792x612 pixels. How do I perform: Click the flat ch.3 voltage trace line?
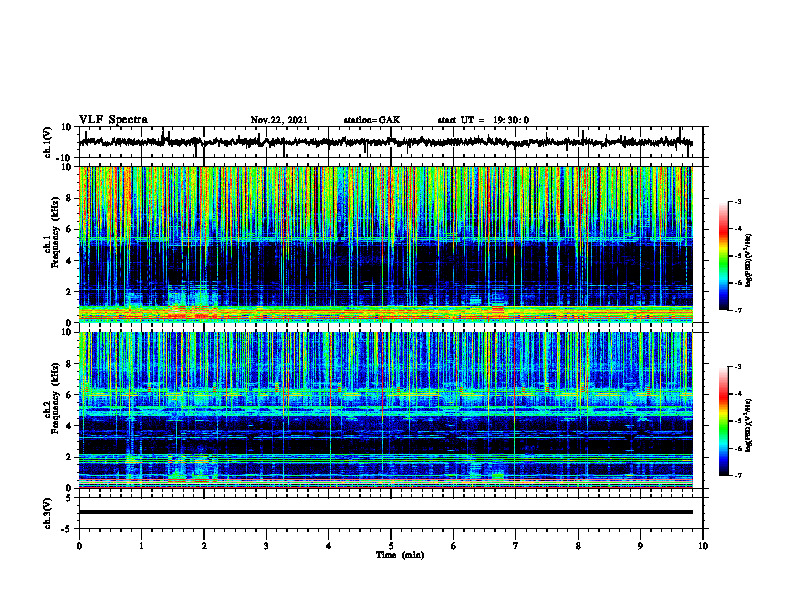(385, 512)
